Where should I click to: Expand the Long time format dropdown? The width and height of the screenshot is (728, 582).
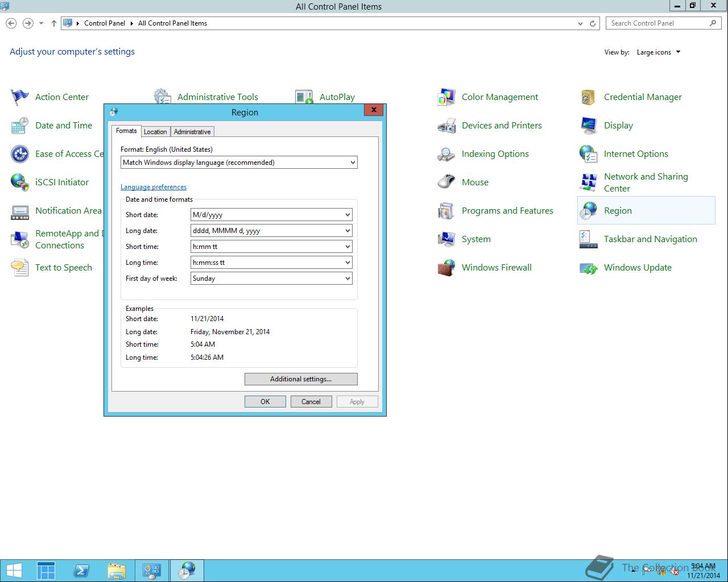click(271, 263)
